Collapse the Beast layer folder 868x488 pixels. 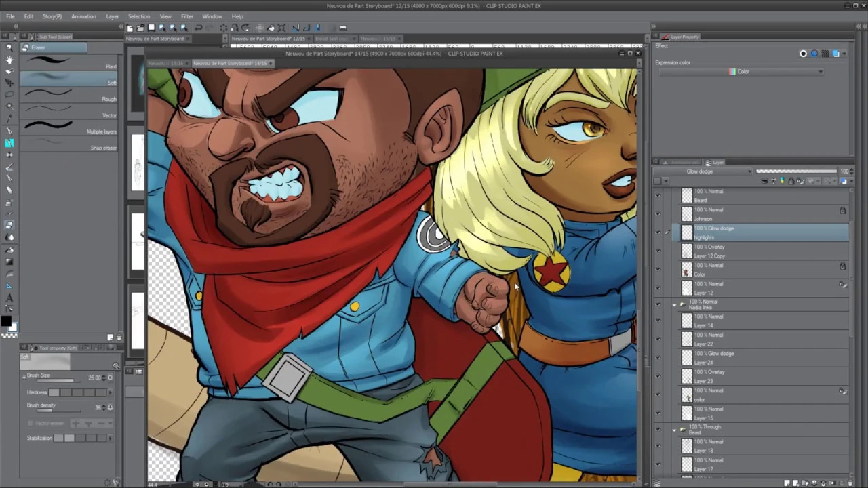tap(675, 430)
